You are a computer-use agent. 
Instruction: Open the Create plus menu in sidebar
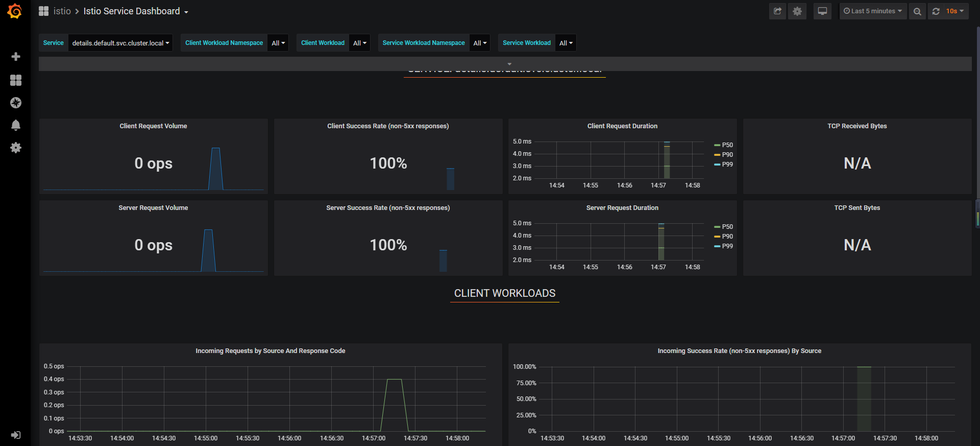click(16, 57)
